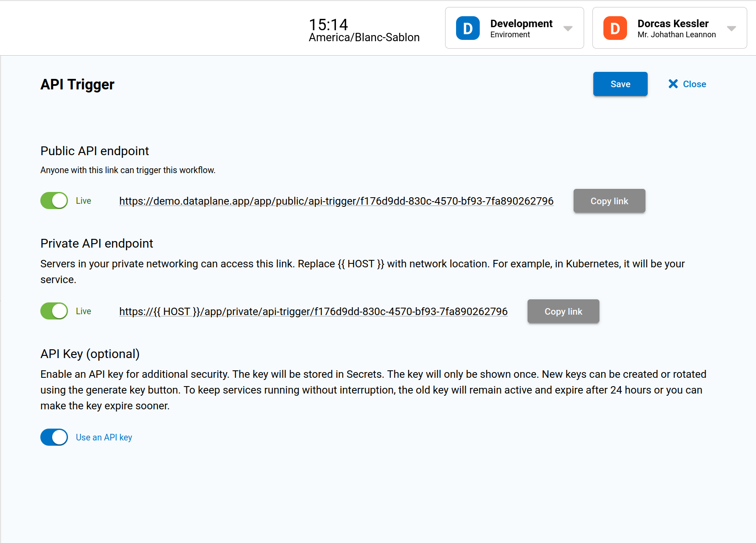Click the API Trigger heading

77,84
